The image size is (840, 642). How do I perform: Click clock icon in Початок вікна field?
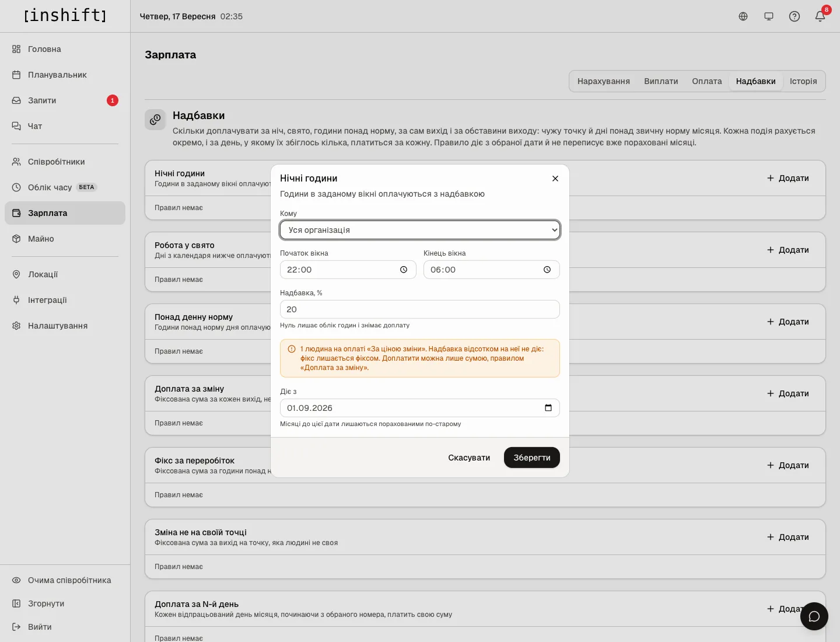click(x=404, y=270)
